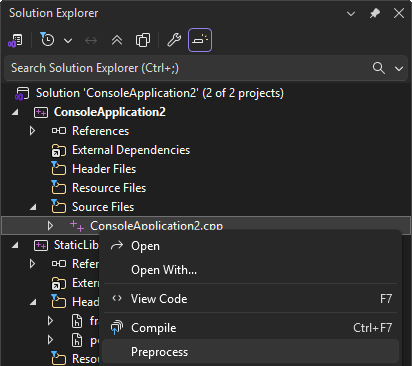Collapse the Source Files folder
The width and height of the screenshot is (412, 366).
pyautogui.click(x=33, y=207)
